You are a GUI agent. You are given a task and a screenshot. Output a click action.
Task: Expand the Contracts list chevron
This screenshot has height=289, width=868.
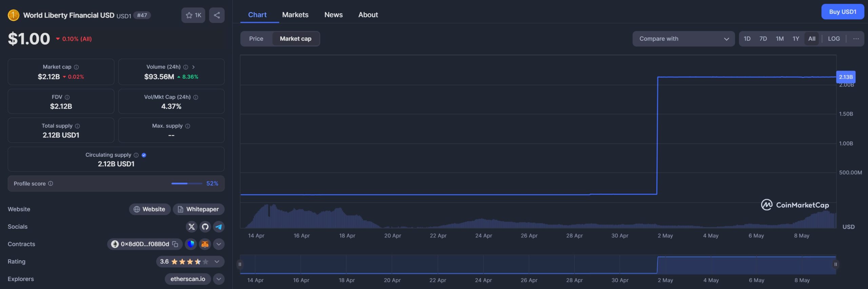[219, 244]
